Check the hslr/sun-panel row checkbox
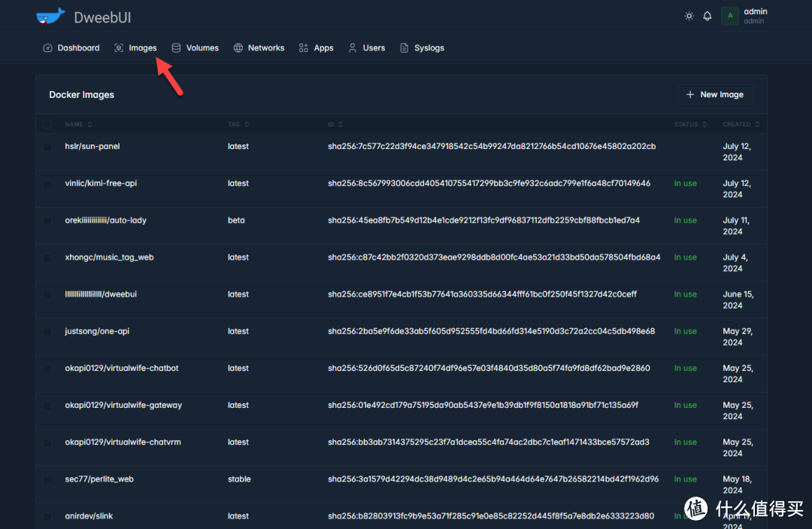 tap(47, 147)
